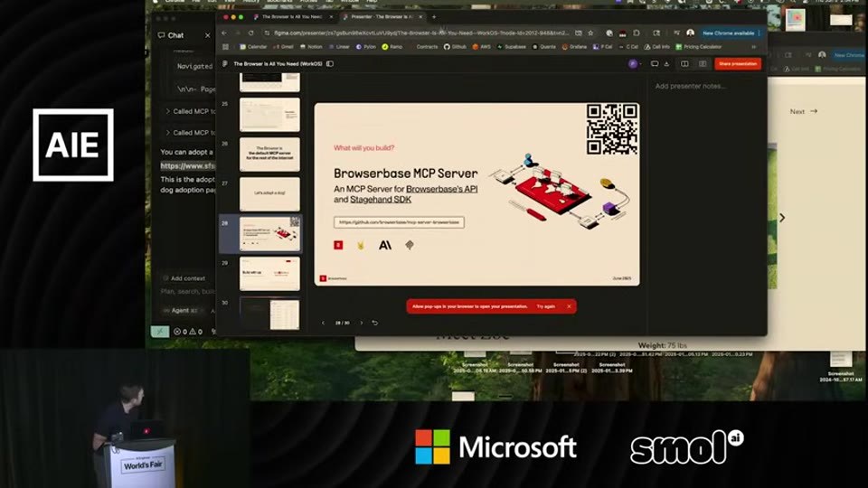868x488 pixels.
Task: Toggle split view layout icon
Action: [684, 63]
